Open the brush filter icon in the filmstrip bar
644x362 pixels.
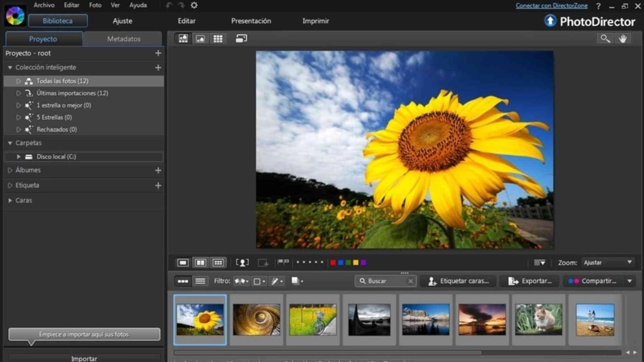coord(274,281)
